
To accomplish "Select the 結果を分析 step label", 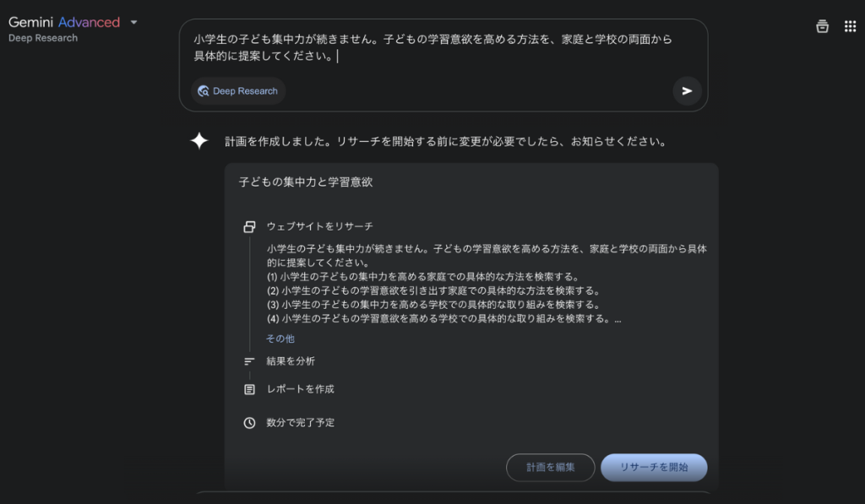I will coord(291,361).
